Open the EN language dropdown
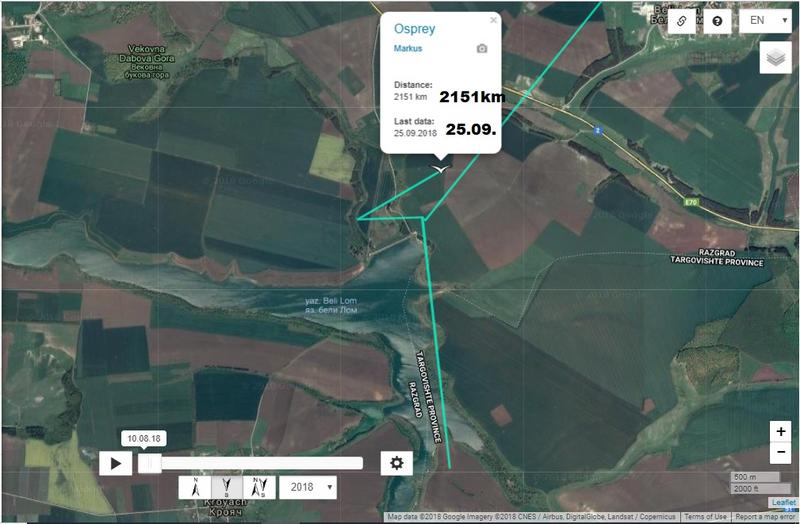 pyautogui.click(x=765, y=21)
